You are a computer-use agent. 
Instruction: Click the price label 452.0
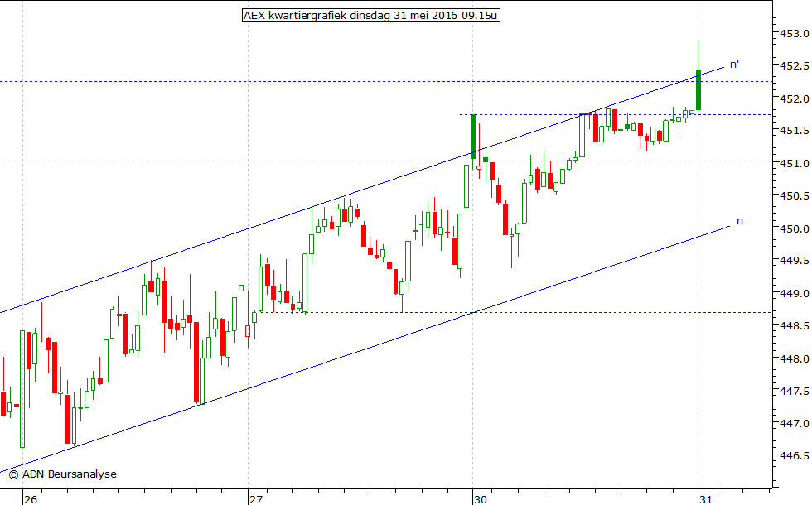coord(795,99)
